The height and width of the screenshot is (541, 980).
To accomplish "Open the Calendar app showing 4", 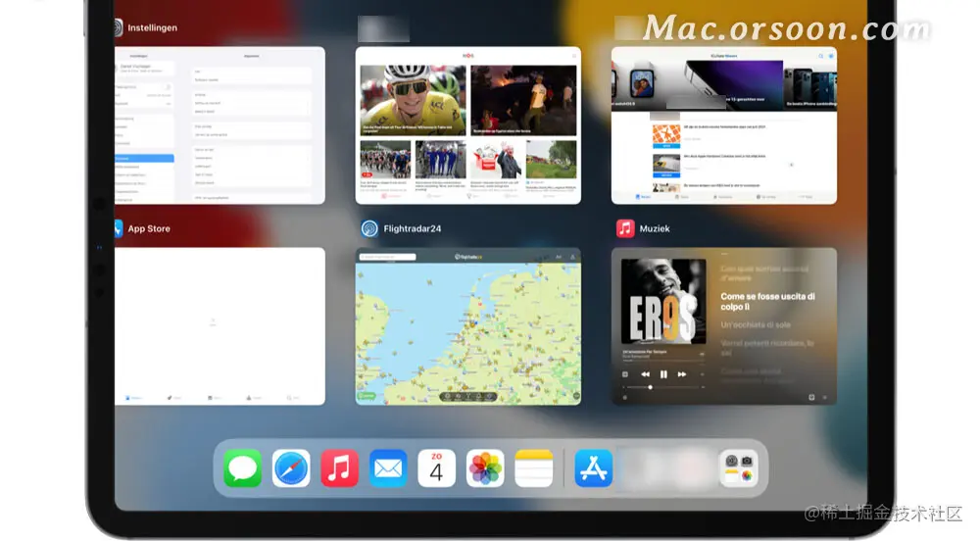I will coord(436,467).
